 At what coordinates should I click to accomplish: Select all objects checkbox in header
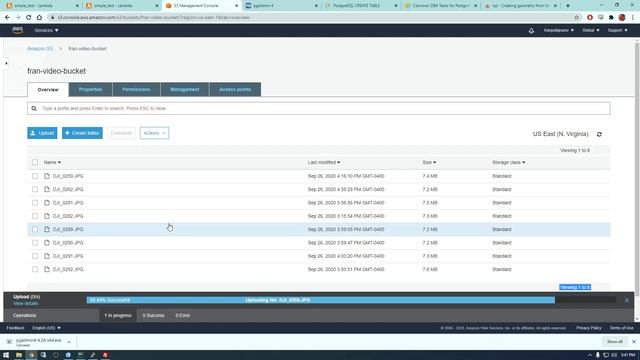(35, 162)
